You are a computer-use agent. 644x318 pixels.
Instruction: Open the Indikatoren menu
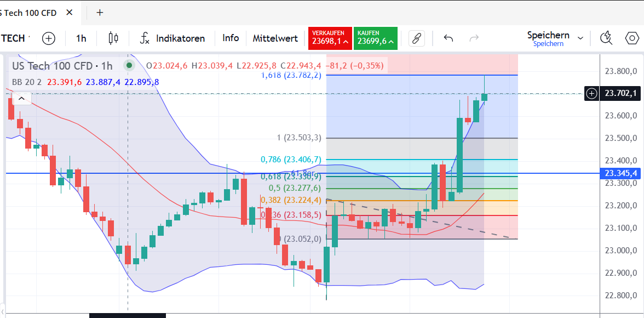tap(173, 38)
